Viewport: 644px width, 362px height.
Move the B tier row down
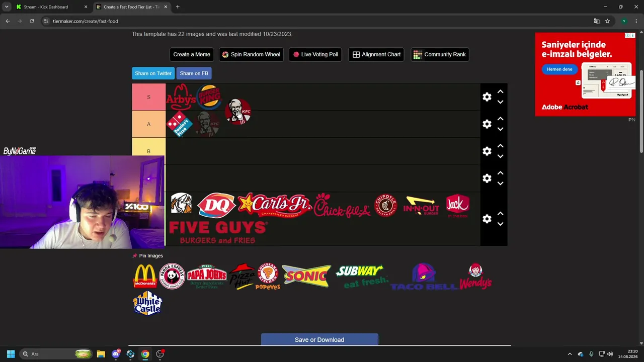click(x=500, y=156)
